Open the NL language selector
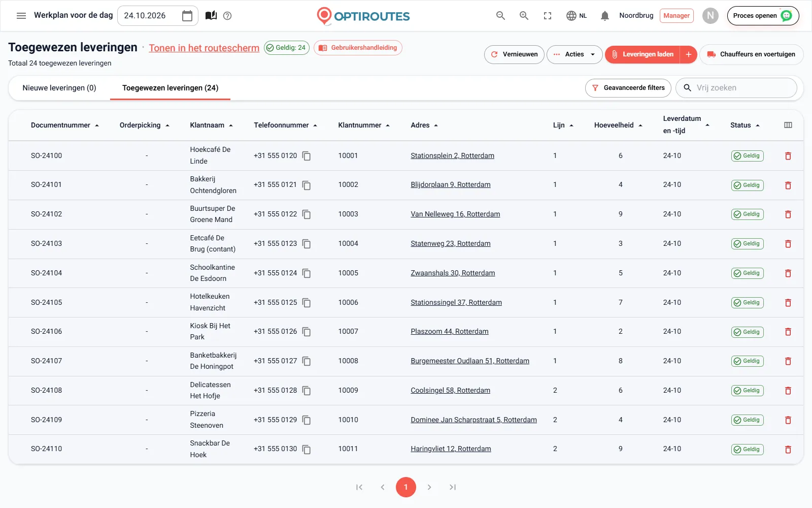 coord(577,16)
